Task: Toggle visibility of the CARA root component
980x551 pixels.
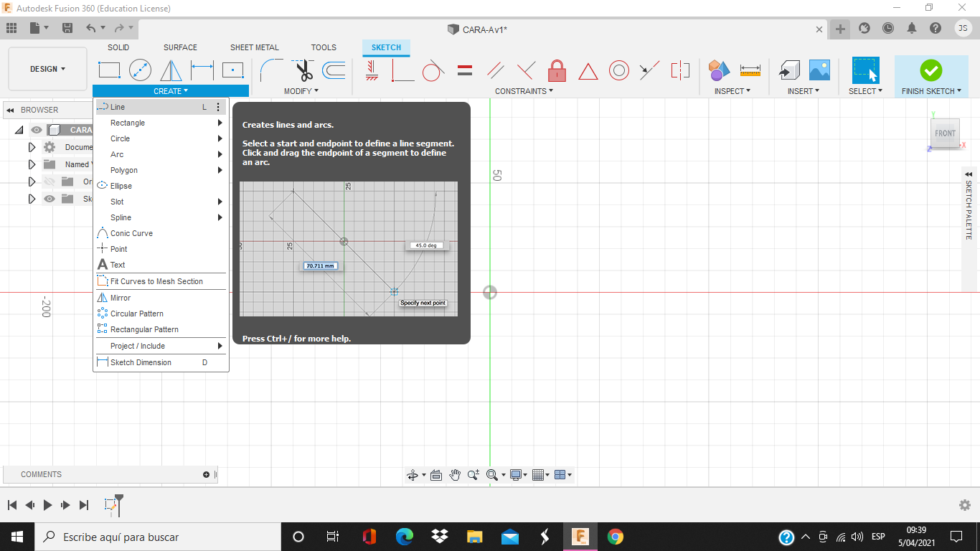Action: click(37, 130)
